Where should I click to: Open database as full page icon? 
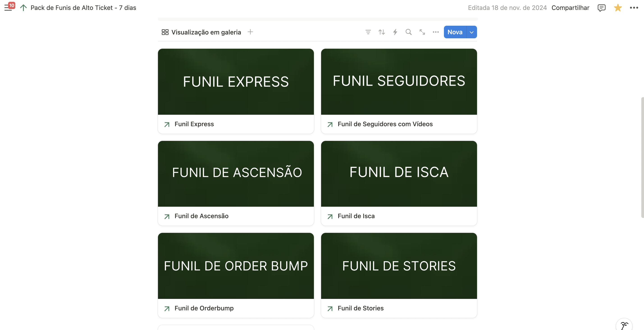(422, 32)
